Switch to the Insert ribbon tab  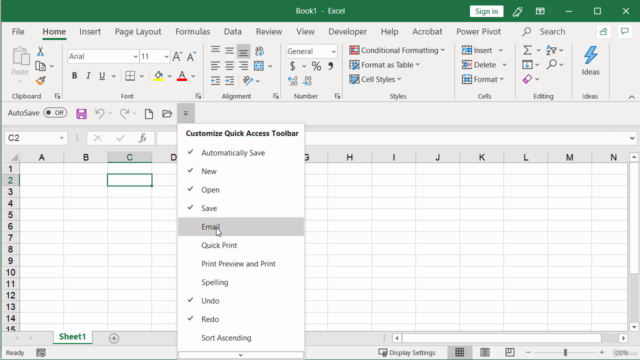click(x=90, y=31)
